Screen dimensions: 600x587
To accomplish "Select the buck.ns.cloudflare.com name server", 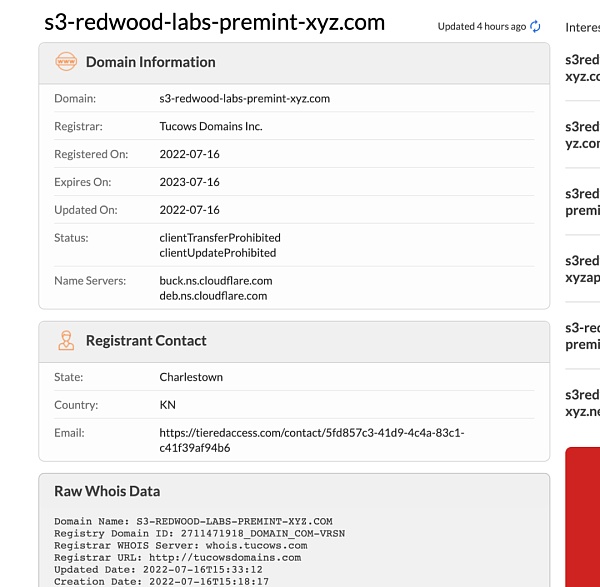I will [215, 281].
